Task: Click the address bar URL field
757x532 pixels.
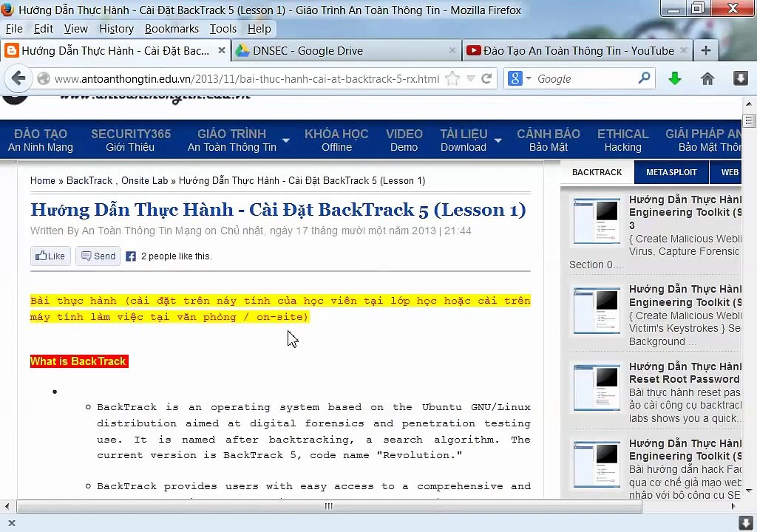Action: pos(247,78)
